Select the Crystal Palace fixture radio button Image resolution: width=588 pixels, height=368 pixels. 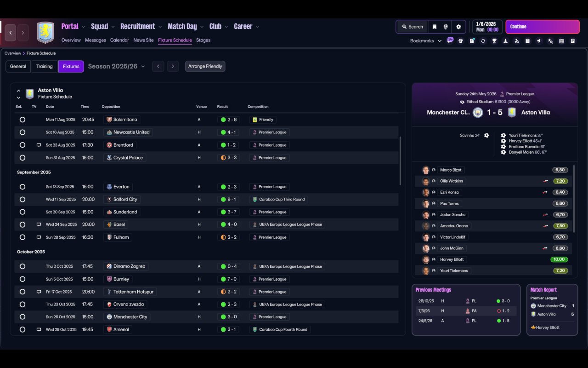pyautogui.click(x=22, y=158)
